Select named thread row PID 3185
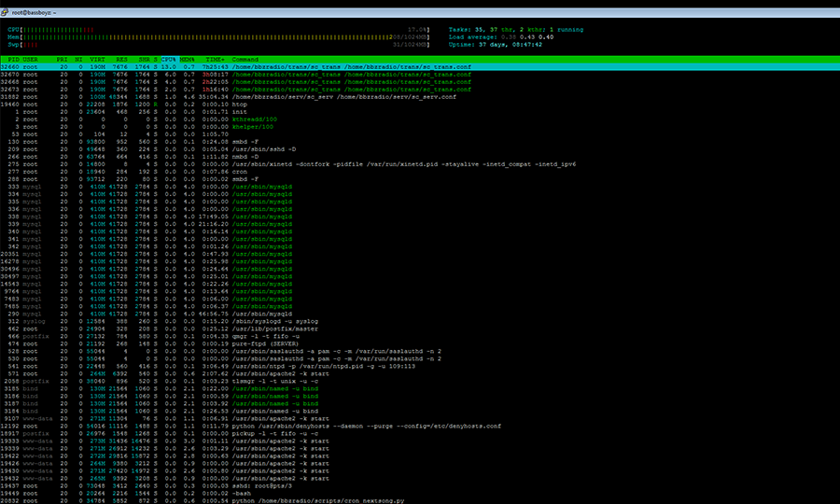840x504 pixels. click(420, 389)
